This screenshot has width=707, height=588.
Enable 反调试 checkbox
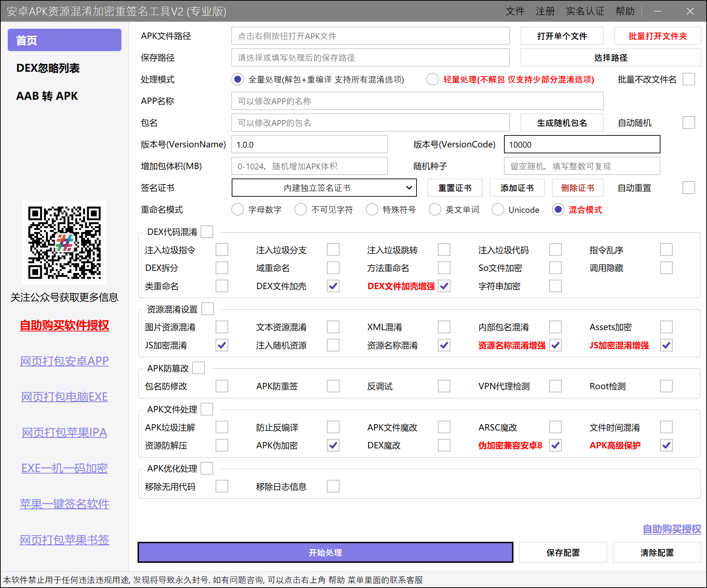444,386
